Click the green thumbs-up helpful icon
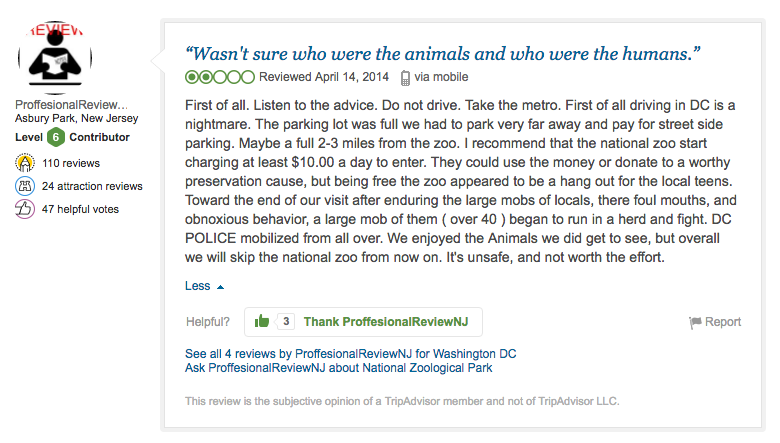Image resolution: width=780 pixels, height=443 pixels. (x=262, y=321)
